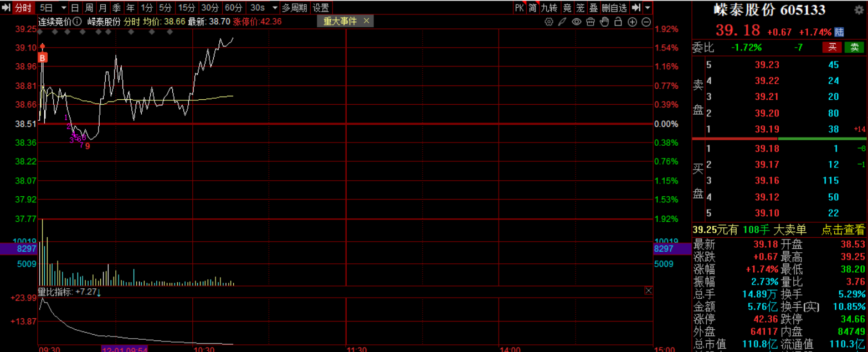Image resolution: width=868 pixels, height=352 pixels.
Task: Click the green 卖 sell button
Action: pyautogui.click(x=854, y=47)
